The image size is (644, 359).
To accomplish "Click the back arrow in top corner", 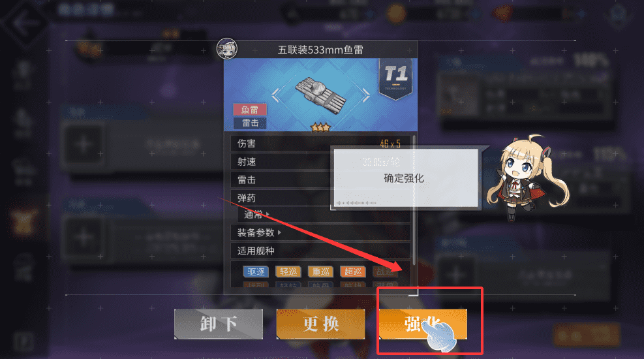I will click(x=24, y=23).
